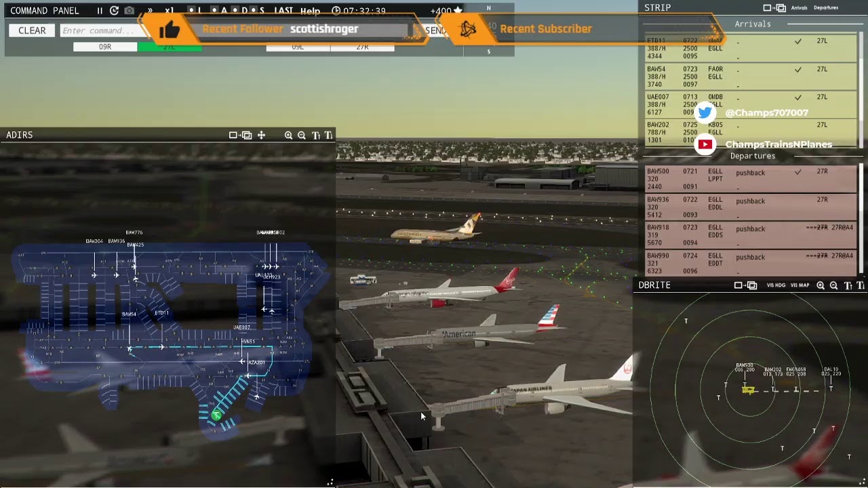868x488 pixels.
Task: Click UAE007 label on ADIRS map
Action: [241, 327]
